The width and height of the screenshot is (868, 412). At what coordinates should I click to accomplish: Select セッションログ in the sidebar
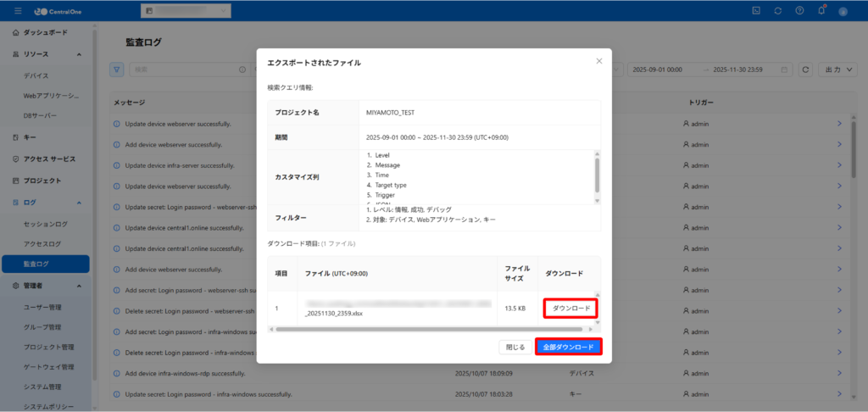45,224
